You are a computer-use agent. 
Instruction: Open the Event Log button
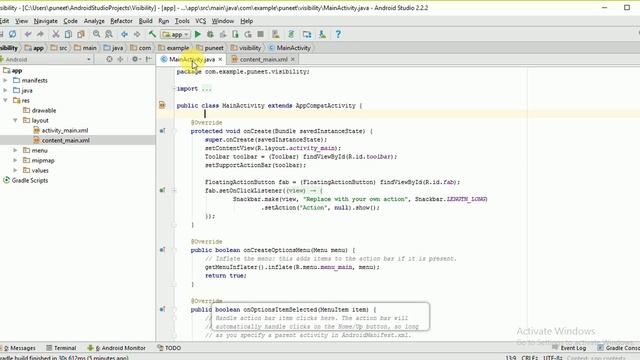click(569, 348)
